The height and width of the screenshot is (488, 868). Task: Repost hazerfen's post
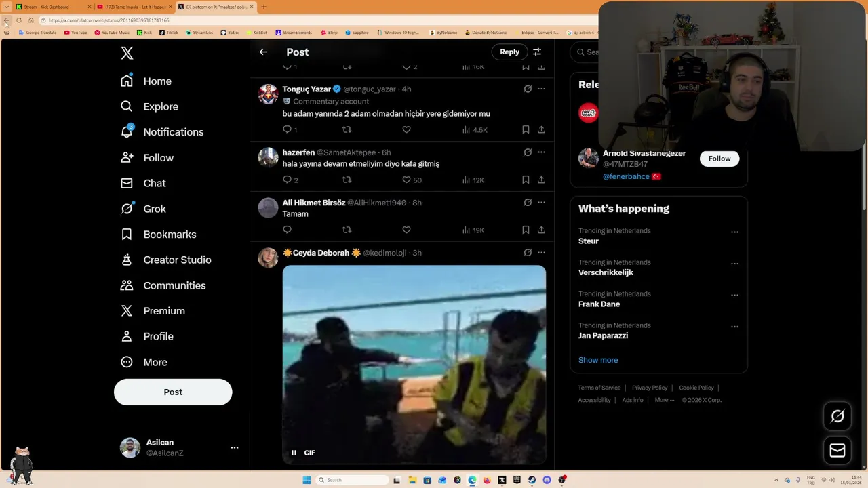click(347, 180)
